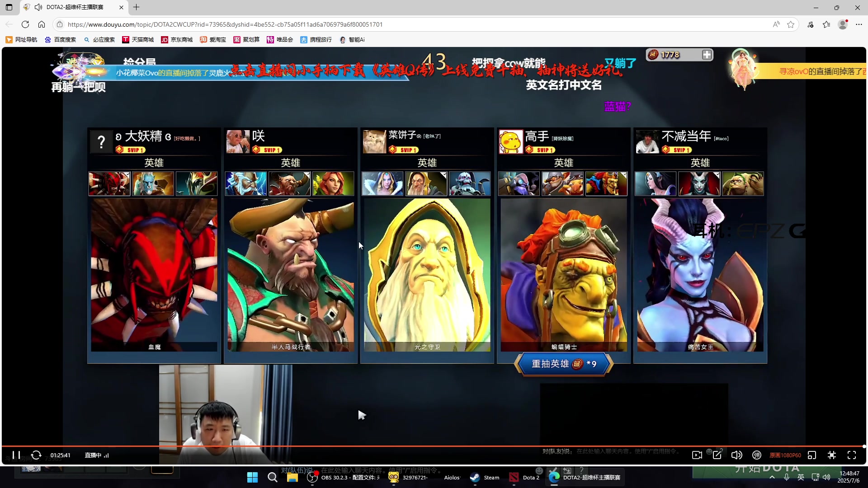Click the question-mark avatar of 大妖精
This screenshot has height=488, width=868.
click(x=101, y=142)
